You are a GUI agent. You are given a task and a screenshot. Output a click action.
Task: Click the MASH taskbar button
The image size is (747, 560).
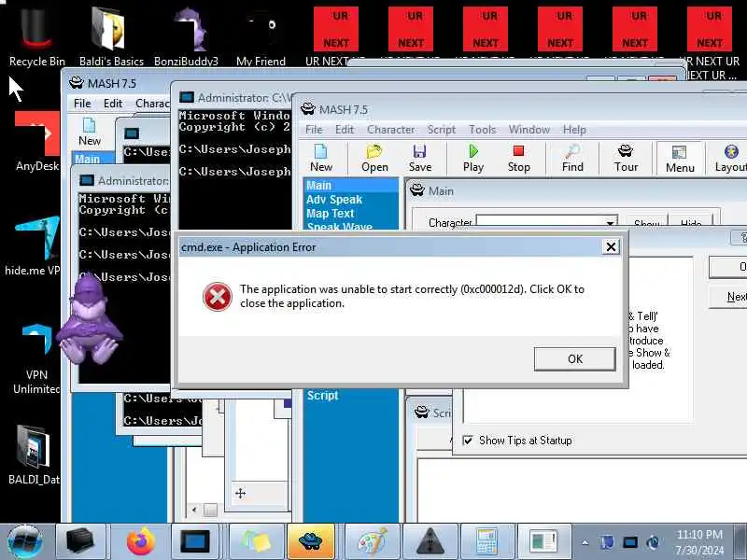click(x=310, y=542)
